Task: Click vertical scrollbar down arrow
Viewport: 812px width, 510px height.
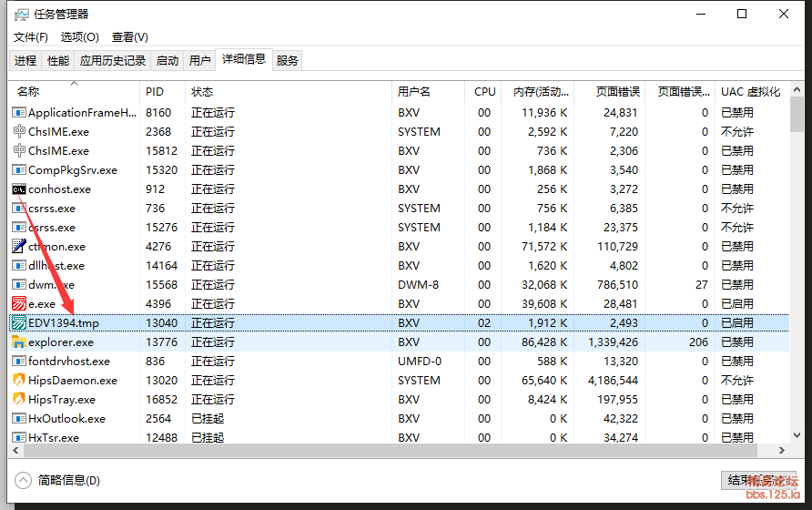Action: [x=797, y=436]
